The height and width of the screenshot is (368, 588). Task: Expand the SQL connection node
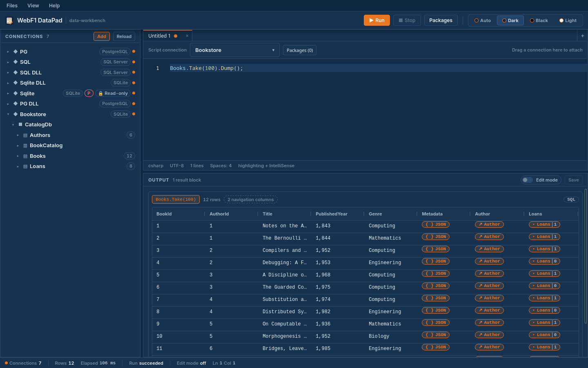[8, 62]
